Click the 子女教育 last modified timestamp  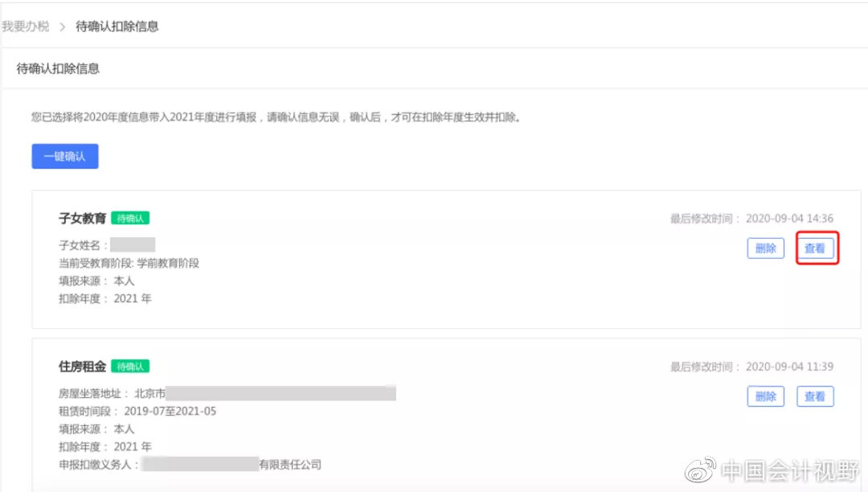point(789,218)
